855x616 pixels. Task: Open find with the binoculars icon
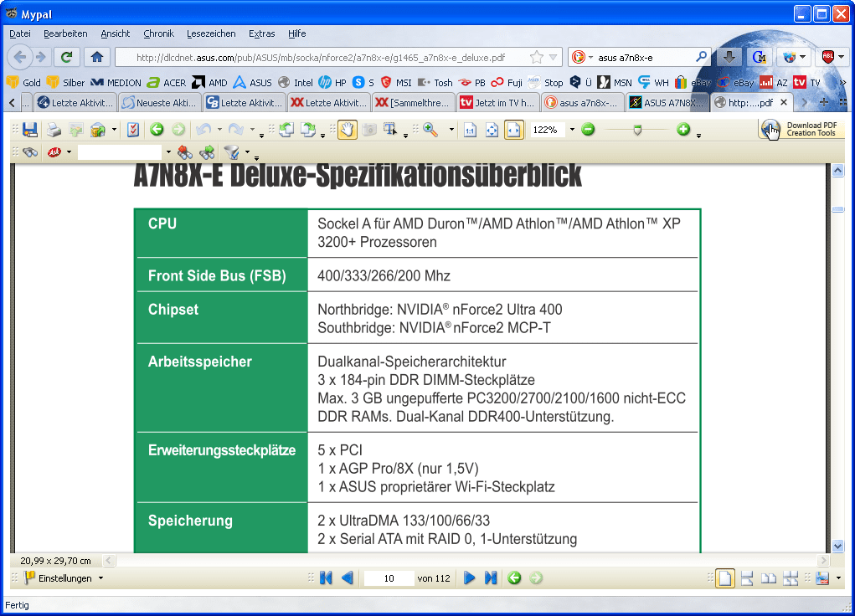pyautogui.click(x=30, y=152)
